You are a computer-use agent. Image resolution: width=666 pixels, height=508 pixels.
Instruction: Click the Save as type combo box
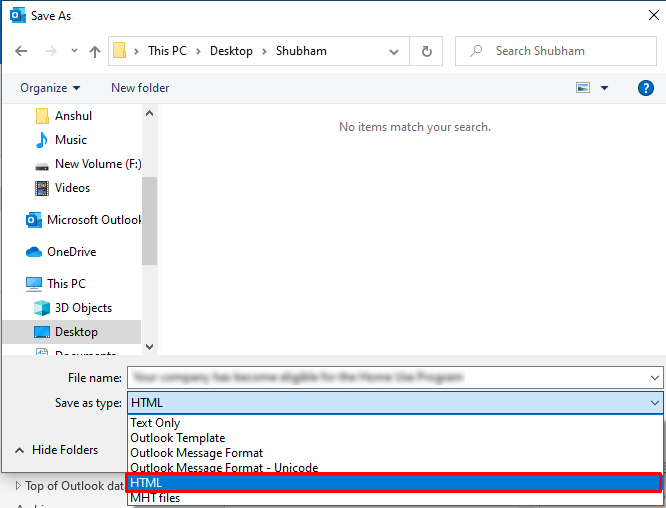pyautogui.click(x=395, y=403)
